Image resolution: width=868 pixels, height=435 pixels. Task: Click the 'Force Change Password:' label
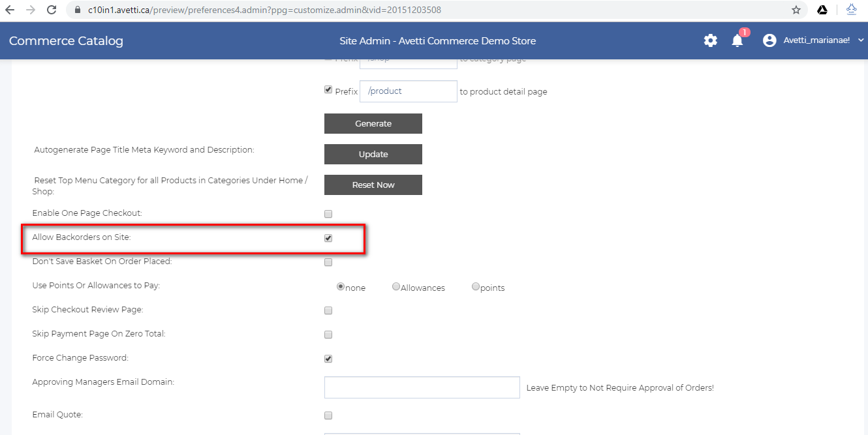[x=80, y=358]
